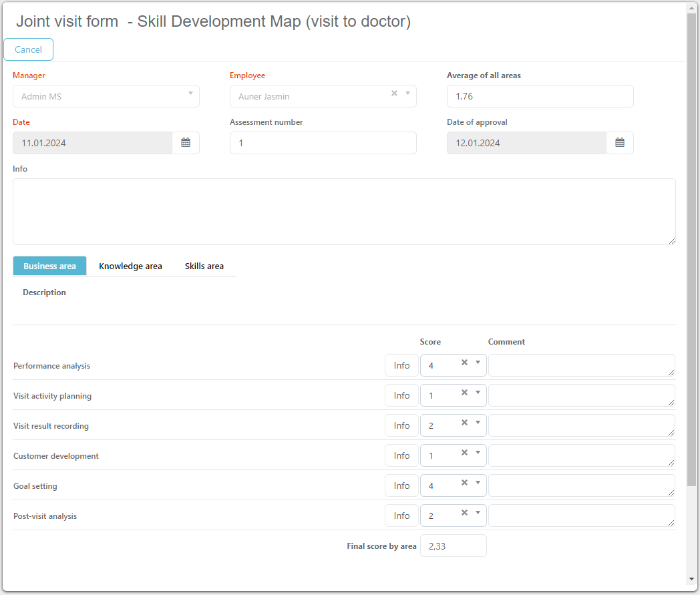Expand the Employee dropdown arrow
The image size is (700, 595).
pos(407,93)
